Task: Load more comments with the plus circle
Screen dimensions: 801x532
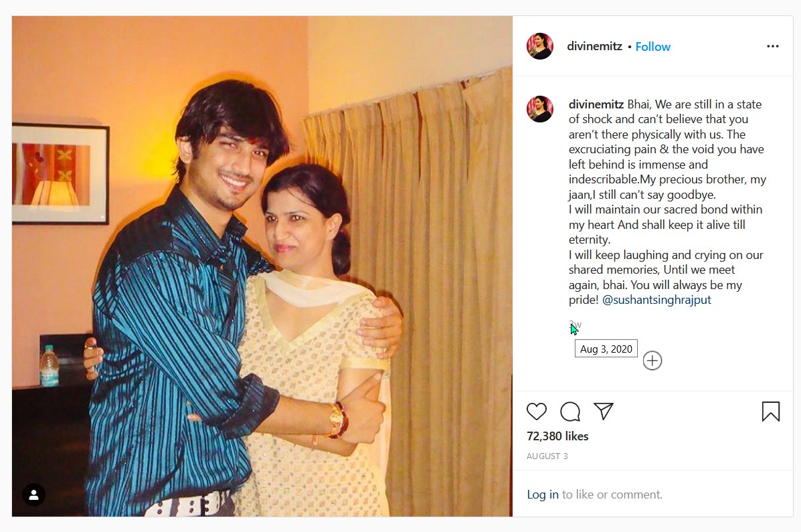Action: 652,361
